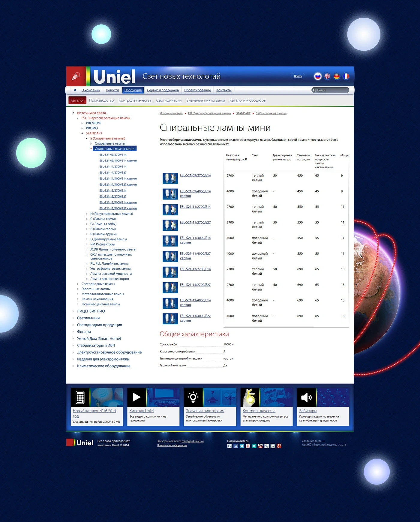This screenshot has height=522, width=420.
Task: Open the 'Сервис и поддержка' menu item
Action: (163, 90)
